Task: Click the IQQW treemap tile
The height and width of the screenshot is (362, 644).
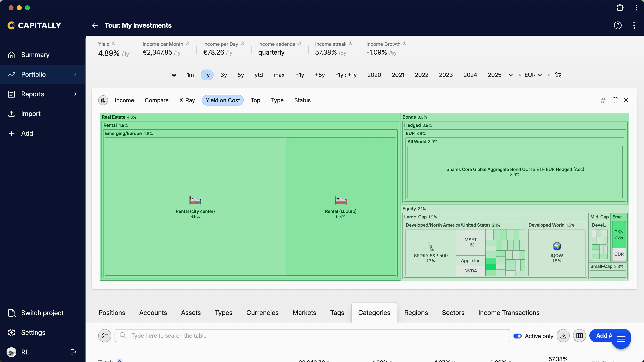Action: [557, 253]
